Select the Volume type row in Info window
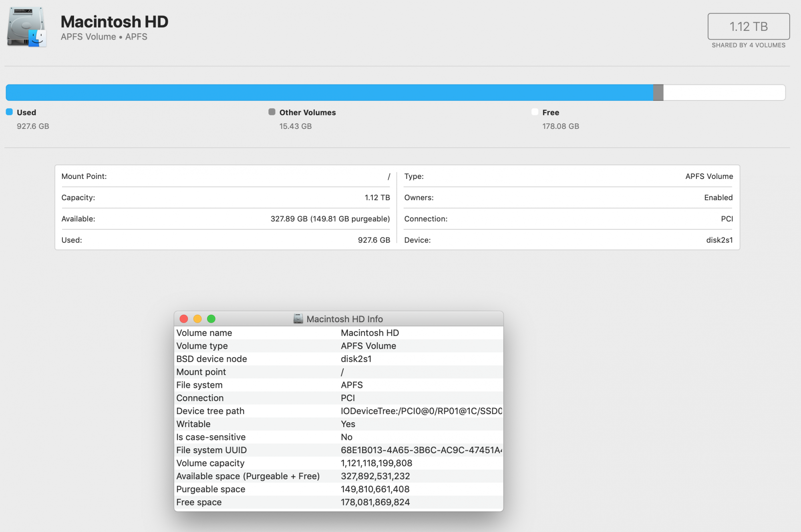This screenshot has height=532, width=801. [x=339, y=346]
